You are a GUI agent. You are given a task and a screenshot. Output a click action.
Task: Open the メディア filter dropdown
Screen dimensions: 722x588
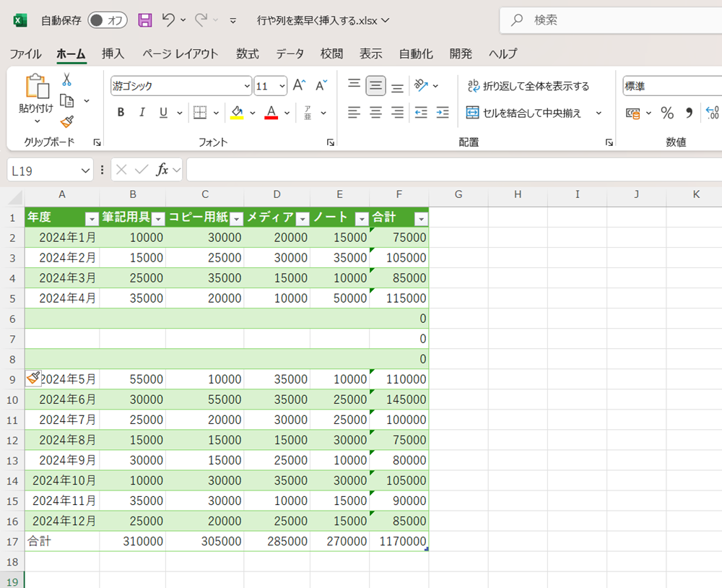click(x=303, y=219)
